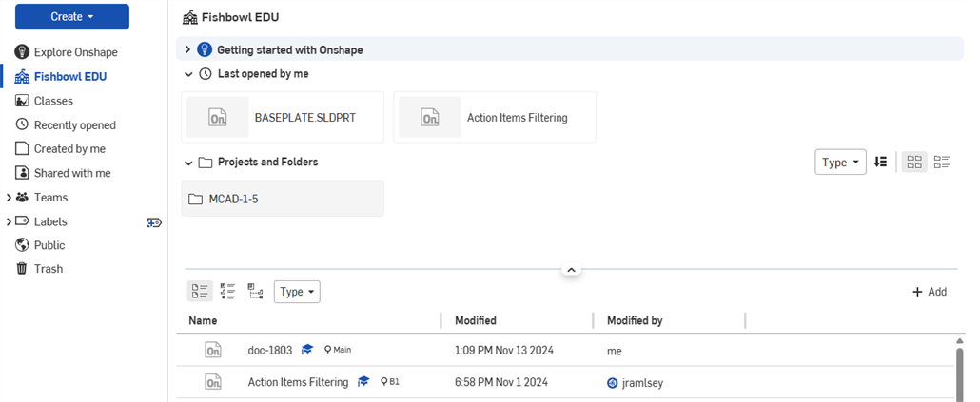Open the upper Type sort dropdown

tap(841, 163)
